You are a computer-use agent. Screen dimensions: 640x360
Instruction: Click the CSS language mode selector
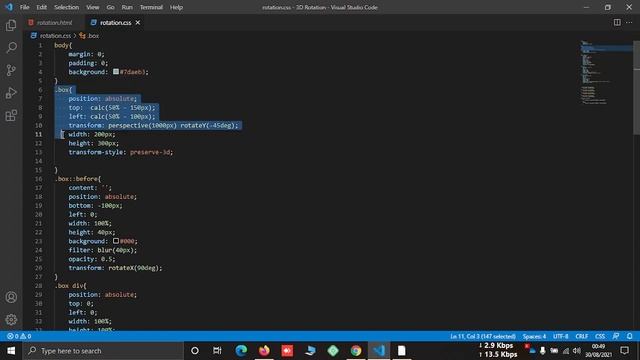tap(600, 336)
